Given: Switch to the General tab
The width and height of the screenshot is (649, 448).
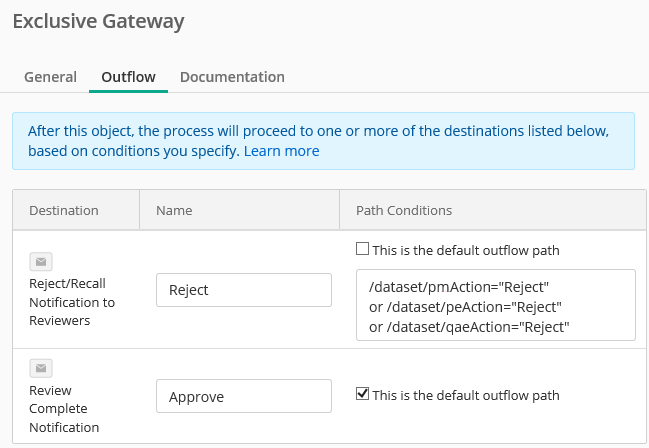Looking at the screenshot, I should (50, 77).
